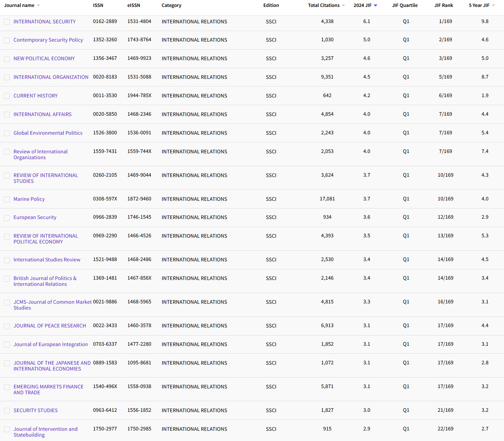This screenshot has height=441, width=504.
Task: Select ISSN 1540-496X cell
Action: pyautogui.click(x=105, y=387)
